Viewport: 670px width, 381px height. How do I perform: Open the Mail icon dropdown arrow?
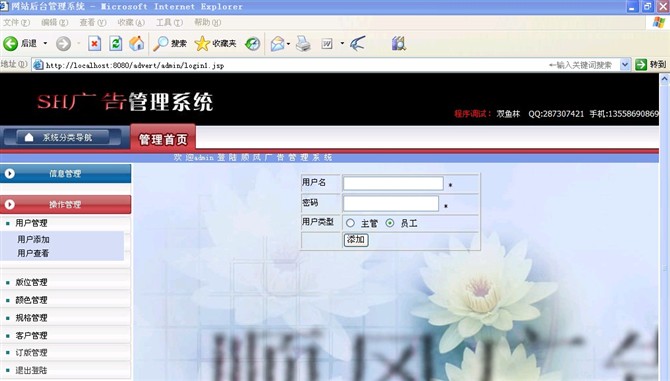pyautogui.click(x=289, y=43)
